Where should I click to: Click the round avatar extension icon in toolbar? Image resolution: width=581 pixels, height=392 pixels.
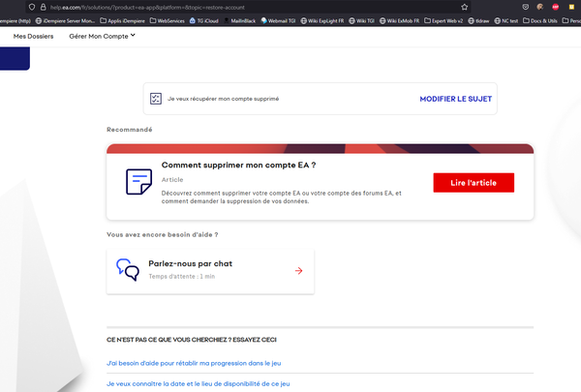pyautogui.click(x=540, y=7)
